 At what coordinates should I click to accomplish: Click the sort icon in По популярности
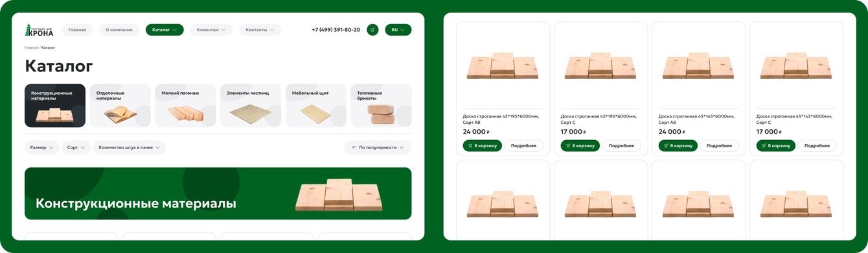click(x=354, y=148)
